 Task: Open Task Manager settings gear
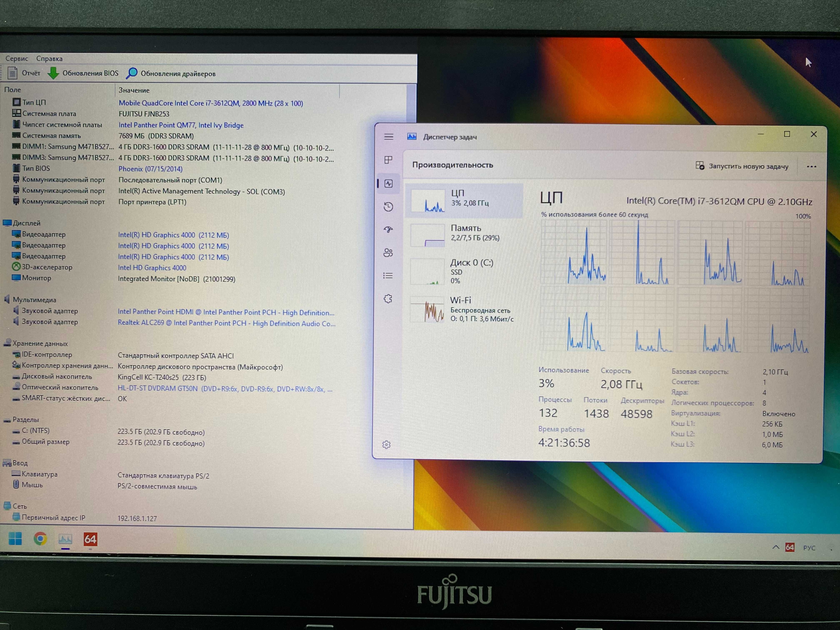pos(387,445)
